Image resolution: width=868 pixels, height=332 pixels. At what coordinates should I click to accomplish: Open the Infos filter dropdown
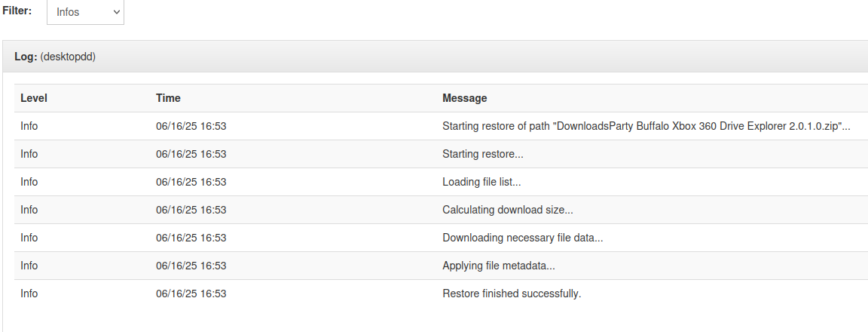[x=85, y=11]
